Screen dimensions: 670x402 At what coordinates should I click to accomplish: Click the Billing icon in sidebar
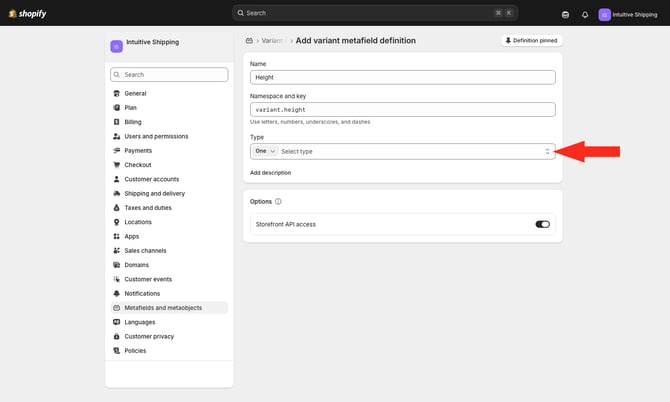click(x=116, y=122)
